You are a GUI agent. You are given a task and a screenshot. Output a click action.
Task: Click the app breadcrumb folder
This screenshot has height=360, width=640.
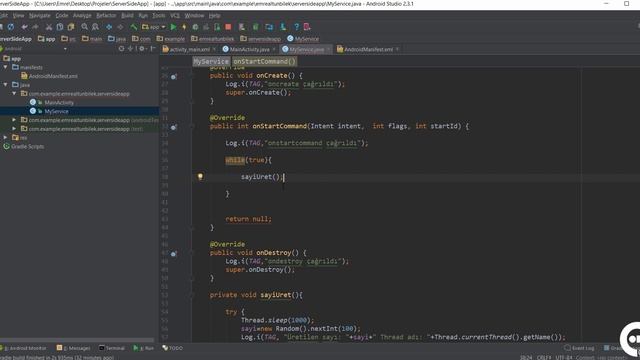pyautogui.click(x=46, y=39)
